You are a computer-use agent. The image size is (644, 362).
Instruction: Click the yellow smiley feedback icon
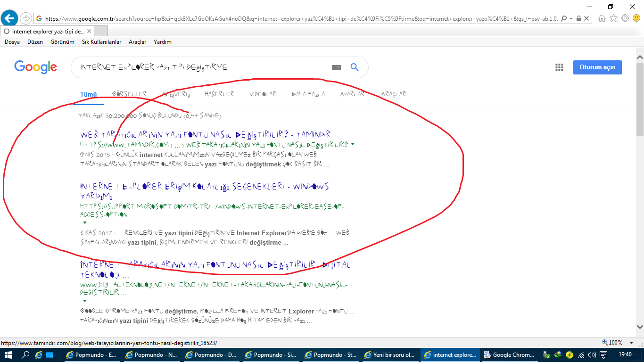click(x=636, y=18)
